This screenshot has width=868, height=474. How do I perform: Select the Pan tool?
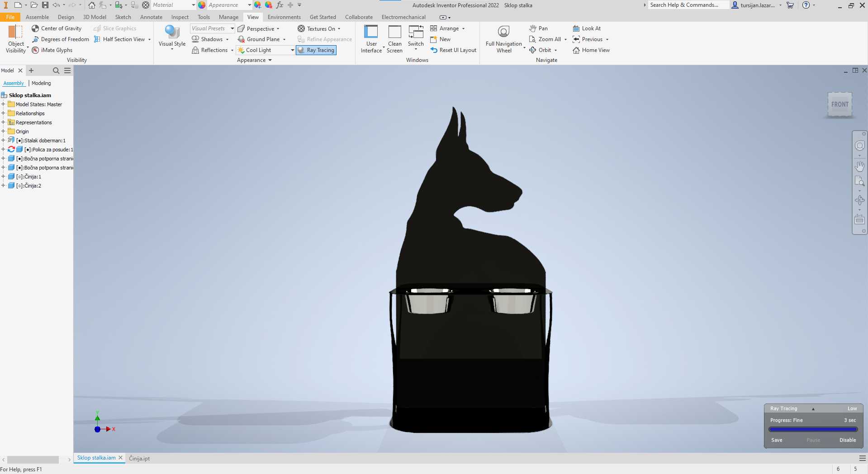(x=538, y=28)
